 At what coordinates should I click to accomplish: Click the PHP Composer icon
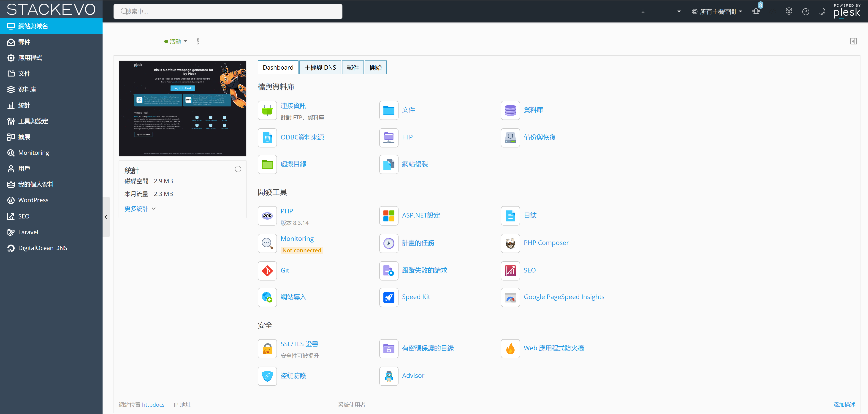tap(510, 243)
